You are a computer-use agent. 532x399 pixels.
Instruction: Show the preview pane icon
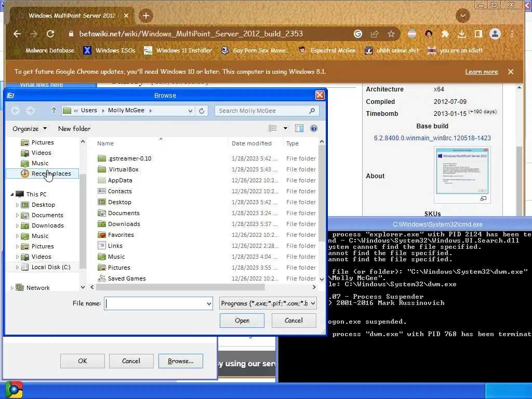pyautogui.click(x=299, y=128)
